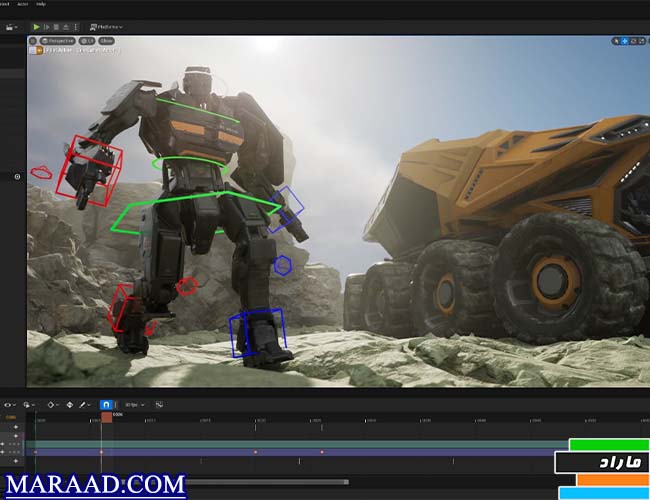Screen dimensions: 650x500
Task: Select keyframe under the playhead on purple track
Action: (101, 452)
